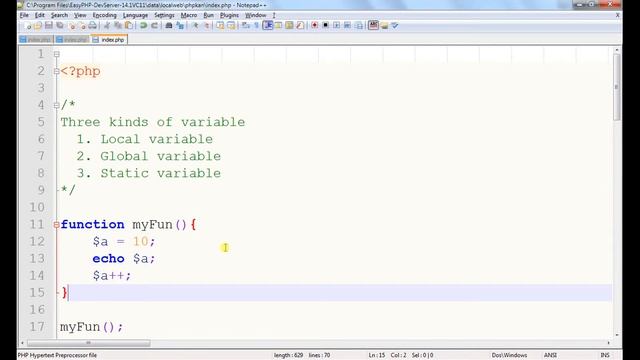
Task: Click the Save All toolbar icon
Action: tap(60, 26)
